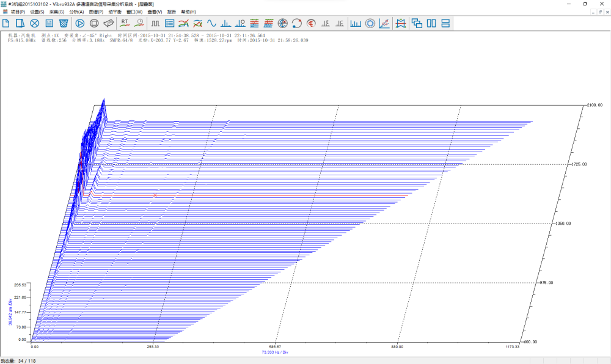Start acquisition with the play button

click(x=80, y=23)
